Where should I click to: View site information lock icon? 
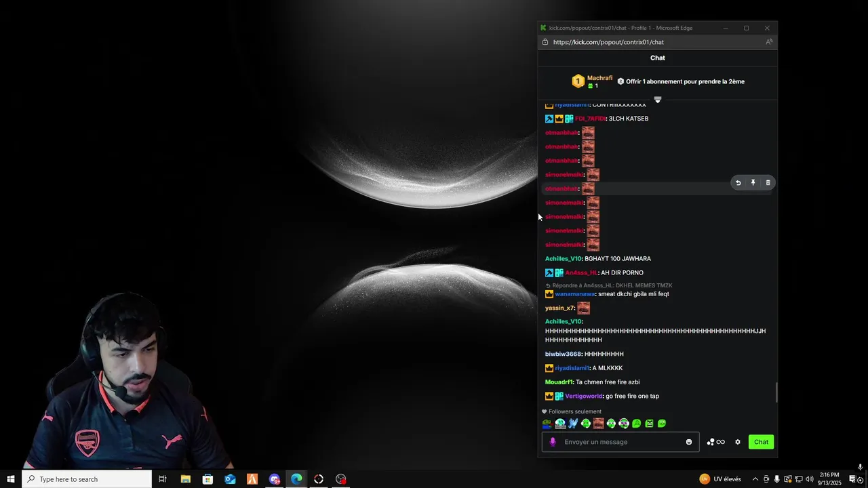pos(545,42)
